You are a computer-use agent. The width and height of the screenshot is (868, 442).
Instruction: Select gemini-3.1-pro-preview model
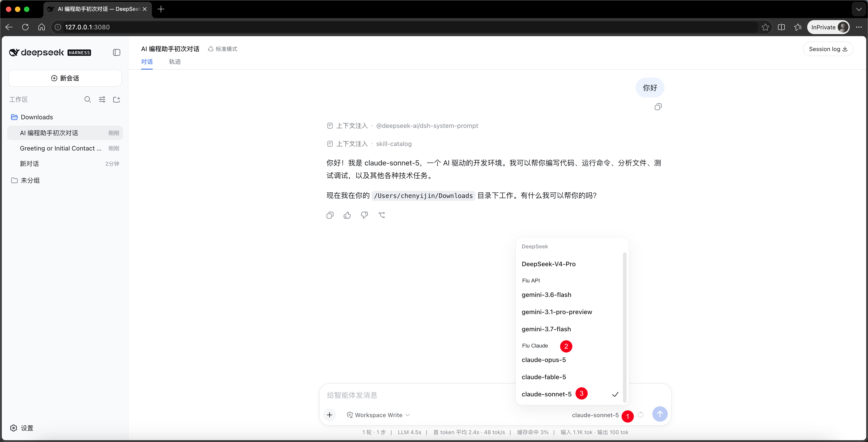[x=569, y=312]
